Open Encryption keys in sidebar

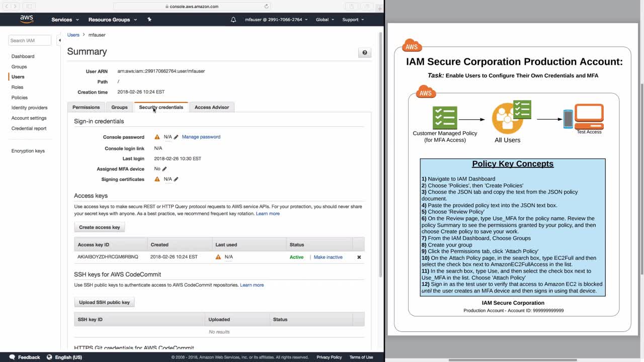28,151
